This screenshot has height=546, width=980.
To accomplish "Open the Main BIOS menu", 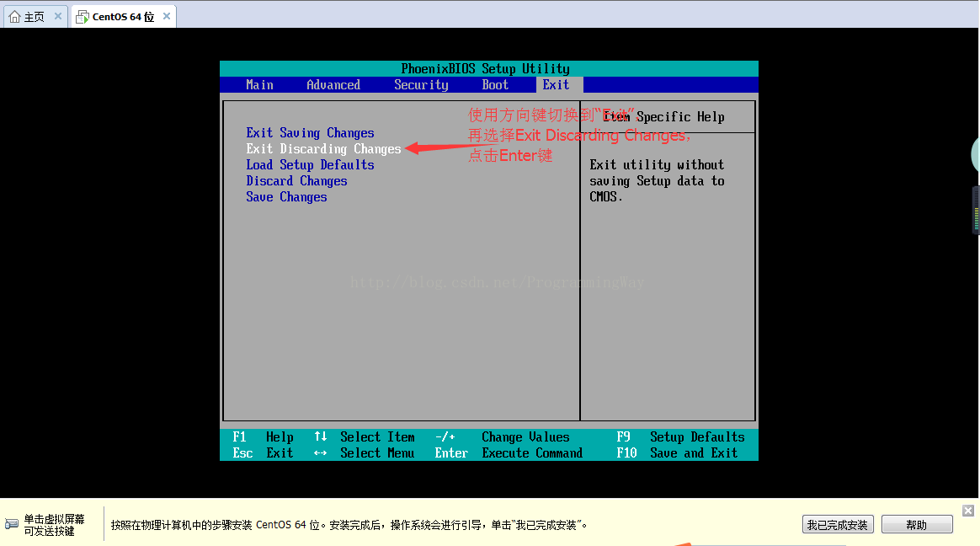I will click(x=259, y=85).
